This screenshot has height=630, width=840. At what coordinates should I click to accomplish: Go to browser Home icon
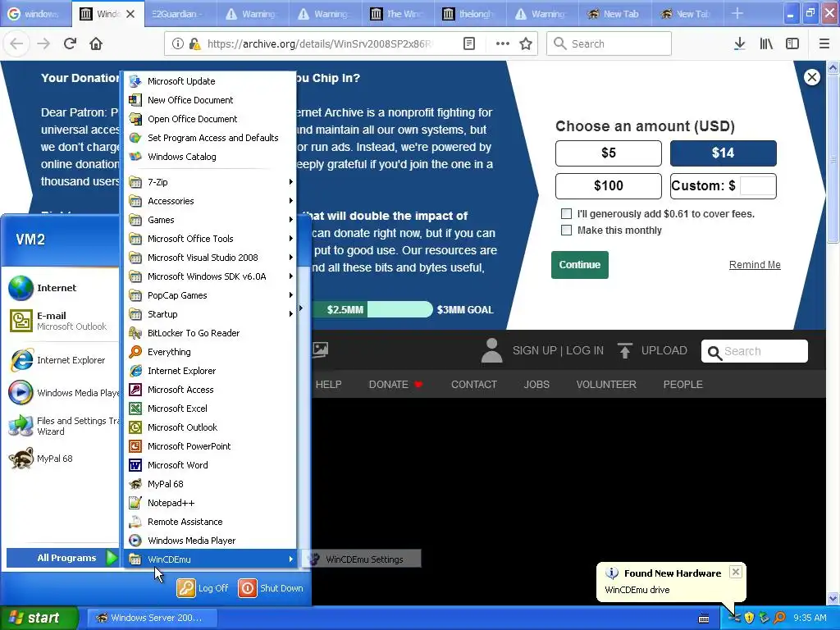[96, 43]
